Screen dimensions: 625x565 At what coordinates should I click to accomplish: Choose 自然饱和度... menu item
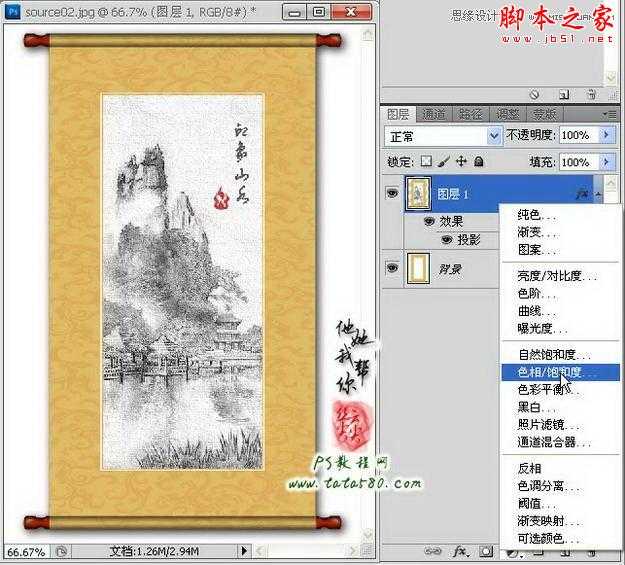560,354
